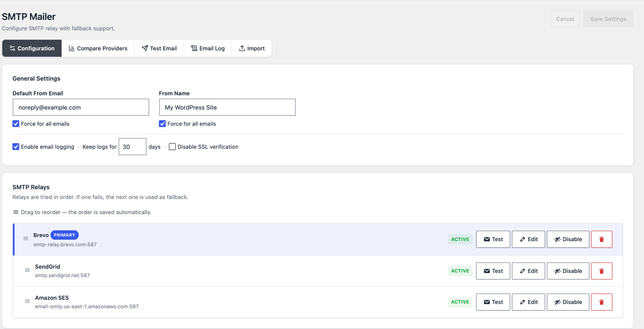The height and width of the screenshot is (329, 644).
Task: Check Disable SSL verification box
Action: point(172,147)
